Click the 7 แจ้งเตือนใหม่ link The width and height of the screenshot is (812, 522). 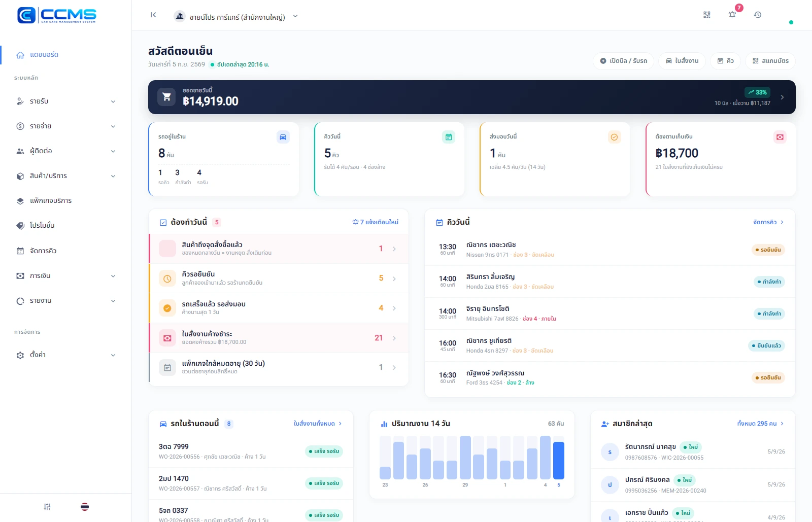[376, 222]
